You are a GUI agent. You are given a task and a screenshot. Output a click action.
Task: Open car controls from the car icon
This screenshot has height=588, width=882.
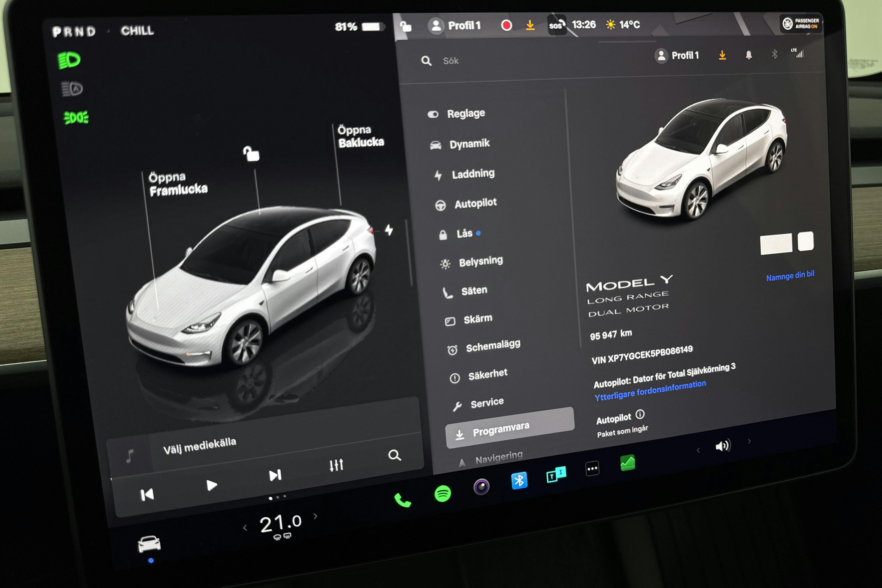[149, 544]
